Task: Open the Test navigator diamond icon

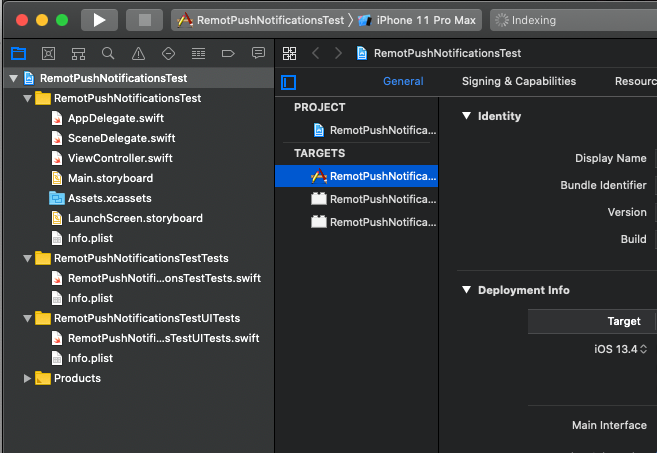Action: (x=168, y=53)
